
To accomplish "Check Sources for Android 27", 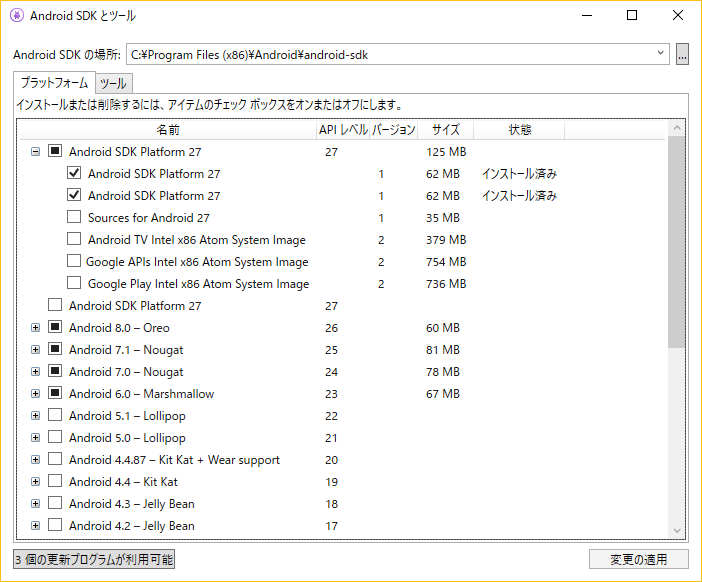I will (x=74, y=217).
